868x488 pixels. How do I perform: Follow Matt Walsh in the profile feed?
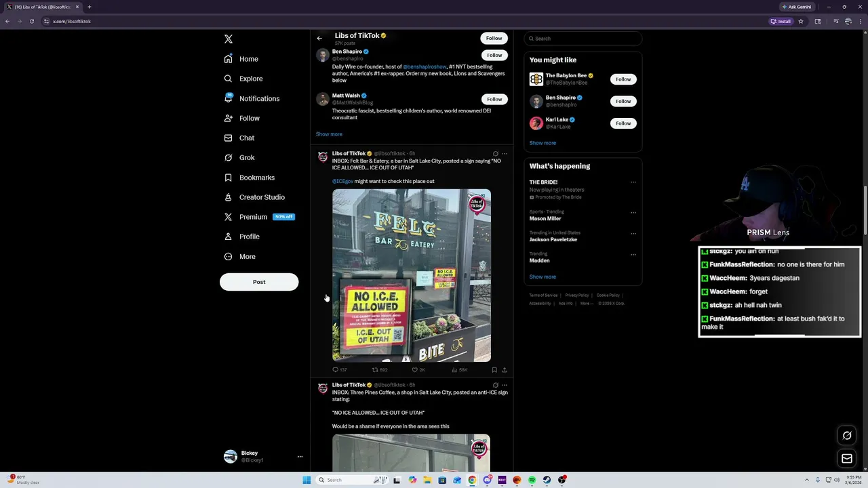(x=494, y=99)
